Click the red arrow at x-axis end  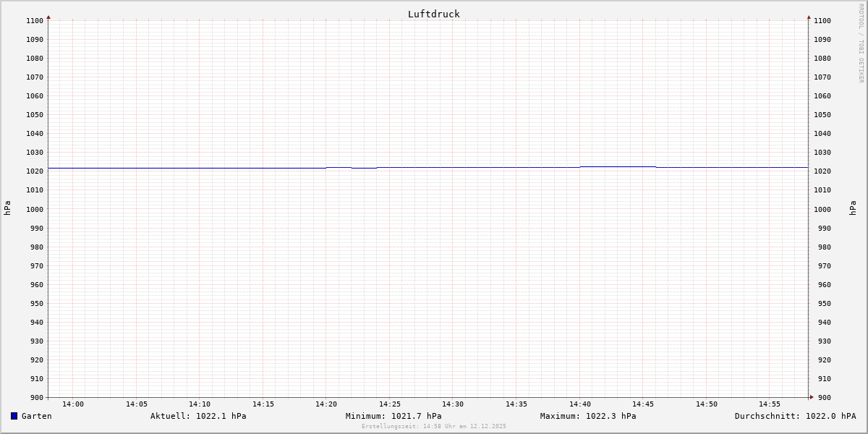coord(812,397)
